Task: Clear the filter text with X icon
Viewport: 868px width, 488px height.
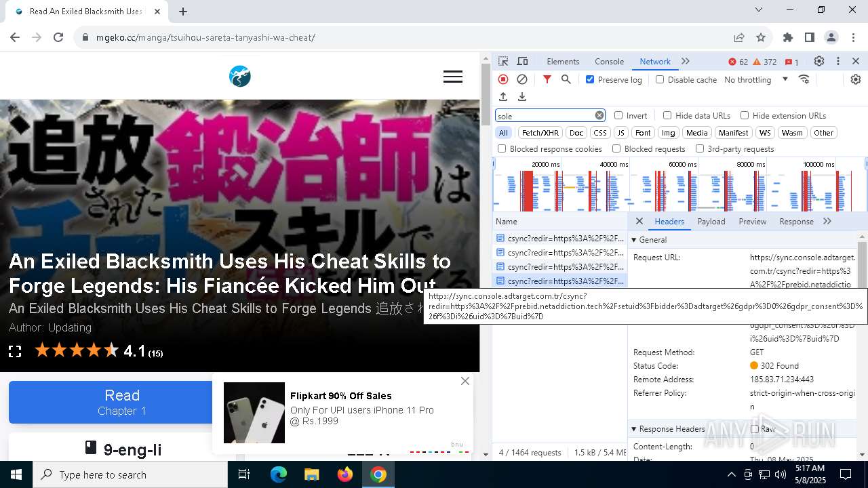Action: coord(599,115)
